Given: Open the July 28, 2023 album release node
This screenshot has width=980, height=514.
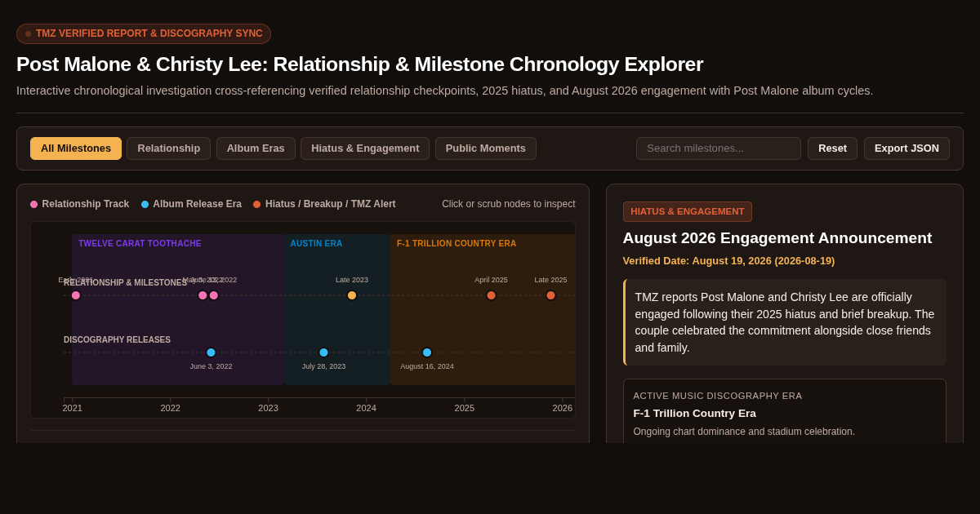Looking at the screenshot, I should [323, 352].
